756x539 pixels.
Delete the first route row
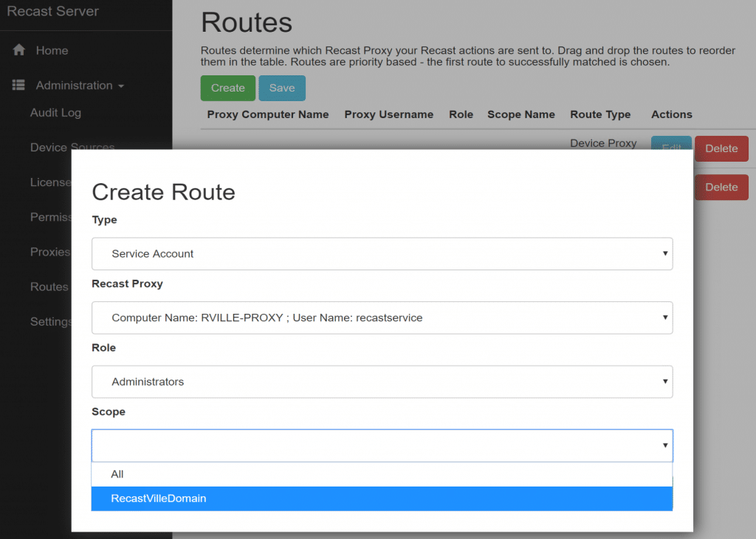(x=721, y=148)
